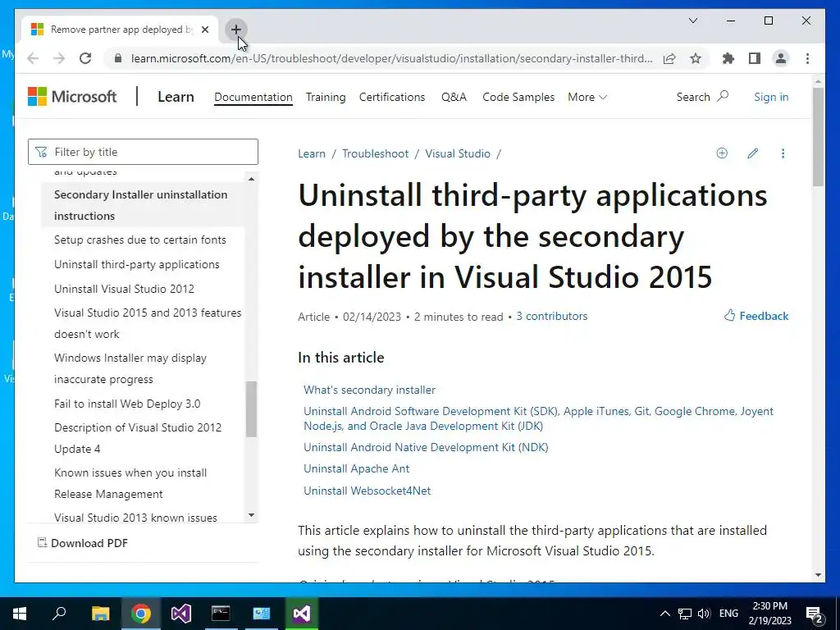
Task: Jump to Uninstall Android Software Development Kit section
Action: pyautogui.click(x=538, y=418)
